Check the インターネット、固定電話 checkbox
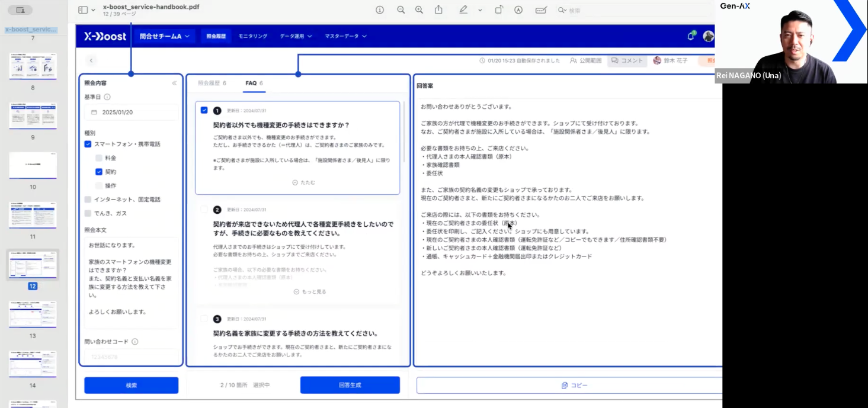868x408 pixels. click(88, 200)
